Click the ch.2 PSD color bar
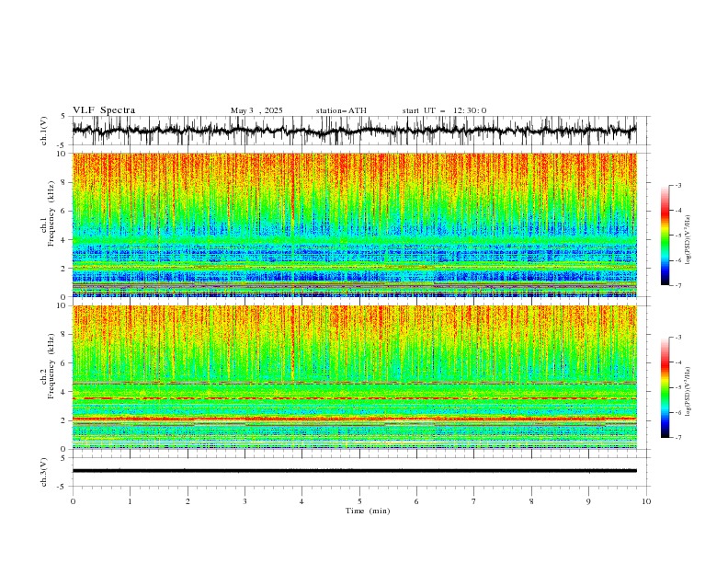The height and width of the screenshot is (563, 728). (665, 387)
